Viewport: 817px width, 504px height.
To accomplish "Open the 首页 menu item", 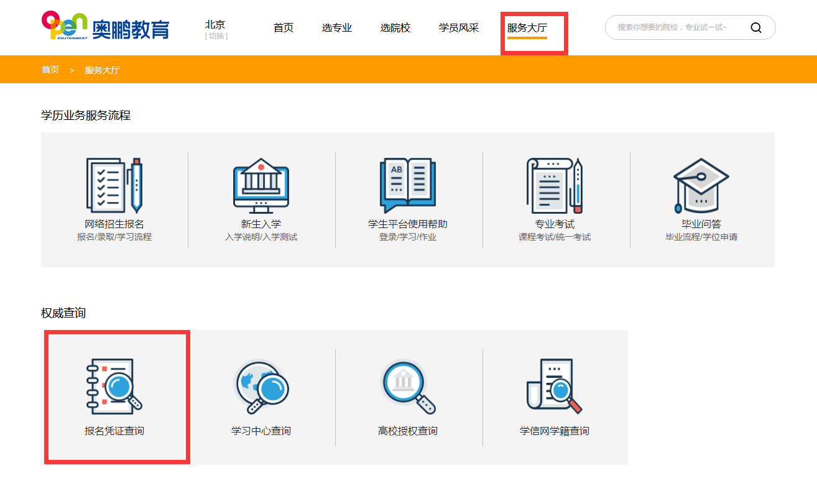I will [x=283, y=27].
